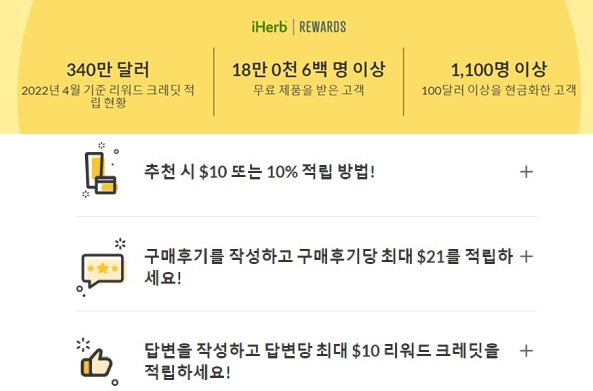Screen dimensions: 593x391
Task: Open the 추천 시 $10 또는 10% 적립 방법 title
Action: tap(259, 172)
